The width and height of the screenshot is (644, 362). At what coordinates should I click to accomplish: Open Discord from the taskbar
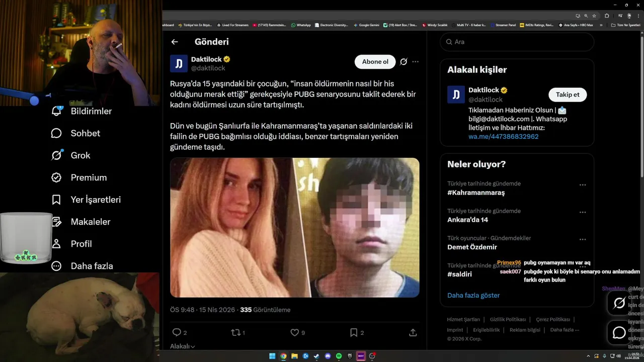point(328,356)
